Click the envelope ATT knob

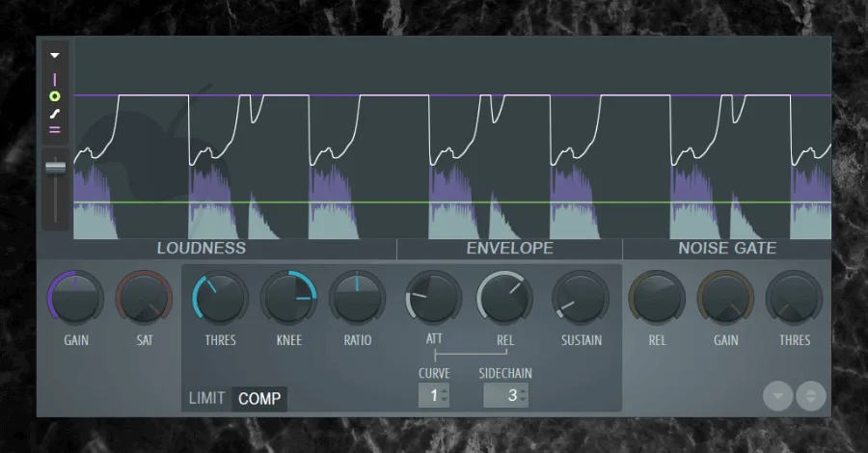click(433, 298)
